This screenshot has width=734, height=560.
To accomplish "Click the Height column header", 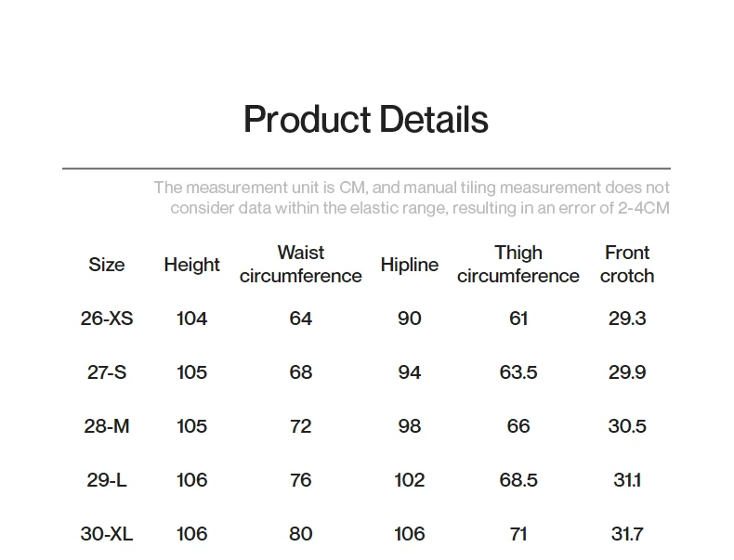I will pos(191,266).
